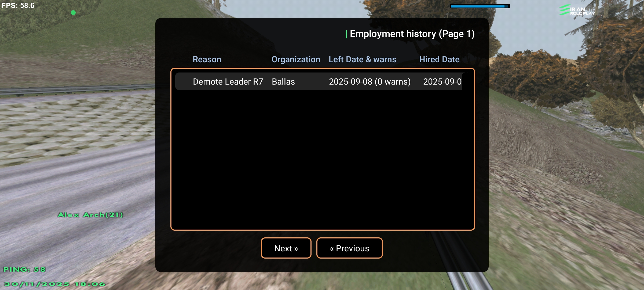Click the truncated hired date cell

click(x=442, y=82)
